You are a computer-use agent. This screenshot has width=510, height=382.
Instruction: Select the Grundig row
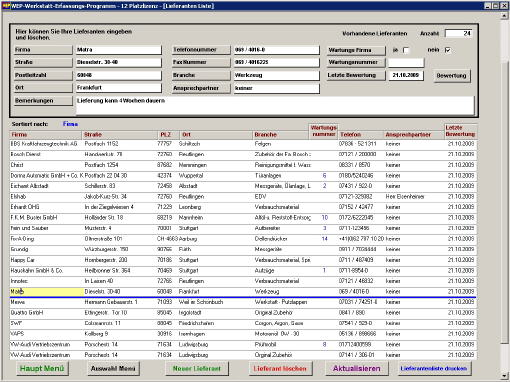(x=243, y=249)
